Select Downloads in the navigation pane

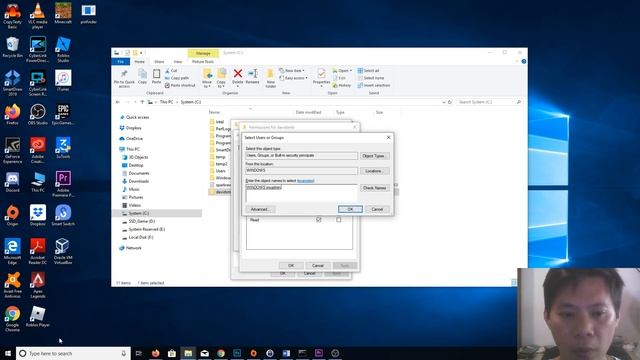tap(138, 181)
